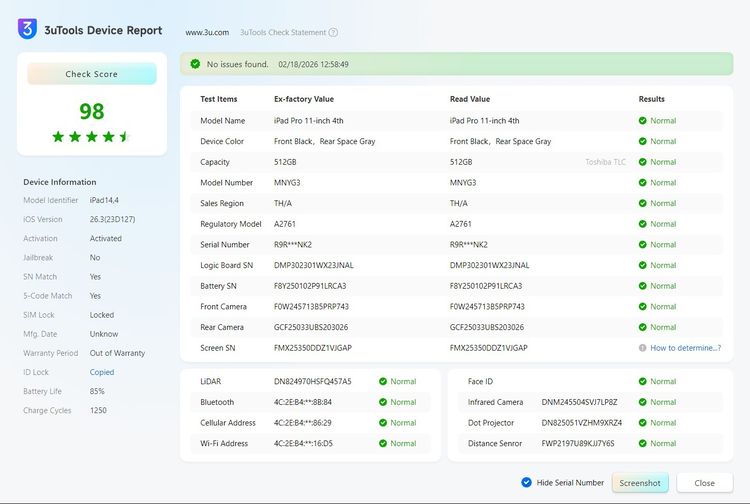Screen dimensions: 750x504
Task: Click the info icon beside How to determine
Action: pos(643,348)
